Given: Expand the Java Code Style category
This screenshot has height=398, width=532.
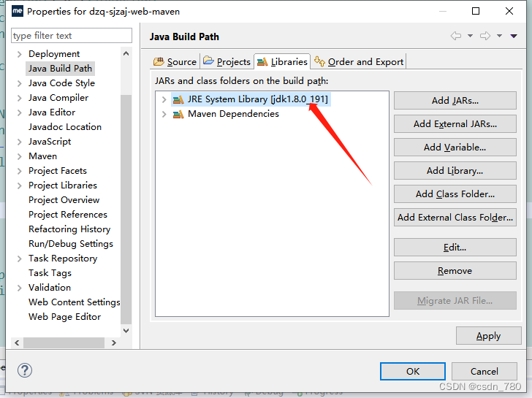Looking at the screenshot, I should point(19,83).
